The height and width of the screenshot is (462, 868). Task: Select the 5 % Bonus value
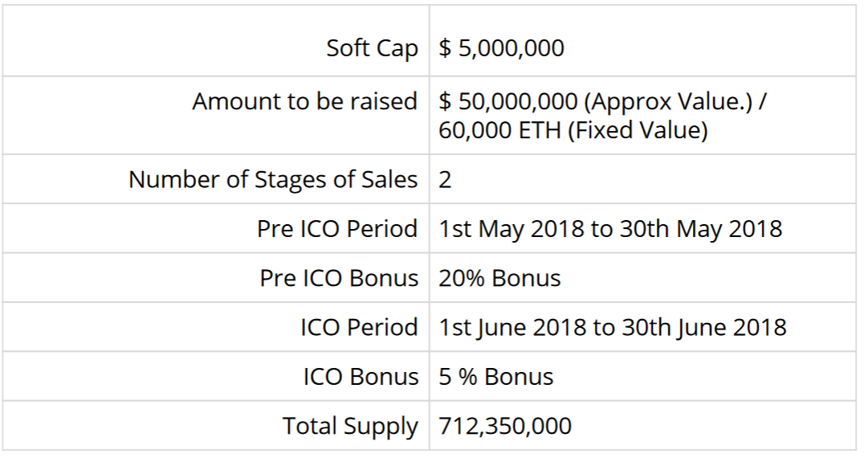495,377
